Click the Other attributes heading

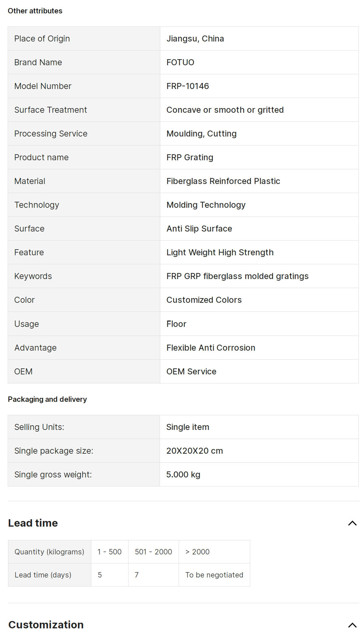point(35,11)
